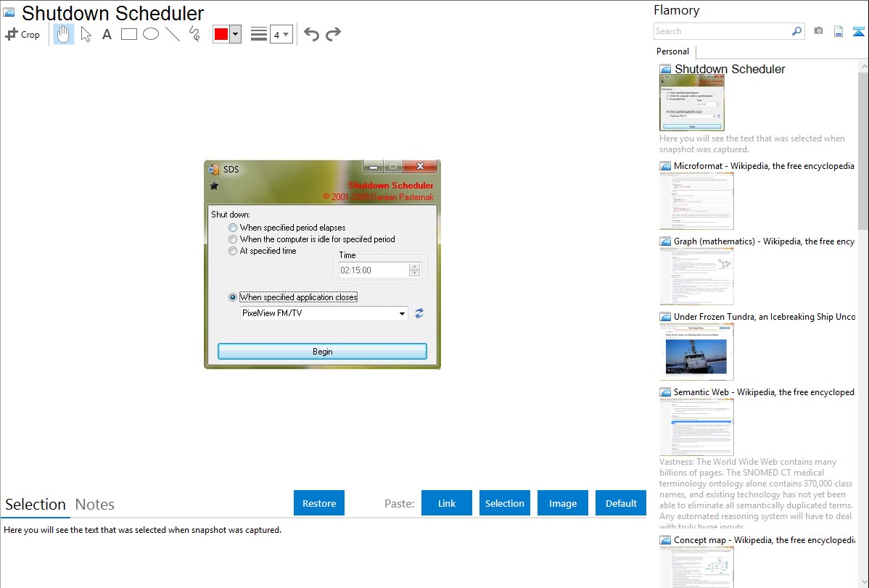
Task: Choose the arrow pointer tool
Action: pos(86,34)
